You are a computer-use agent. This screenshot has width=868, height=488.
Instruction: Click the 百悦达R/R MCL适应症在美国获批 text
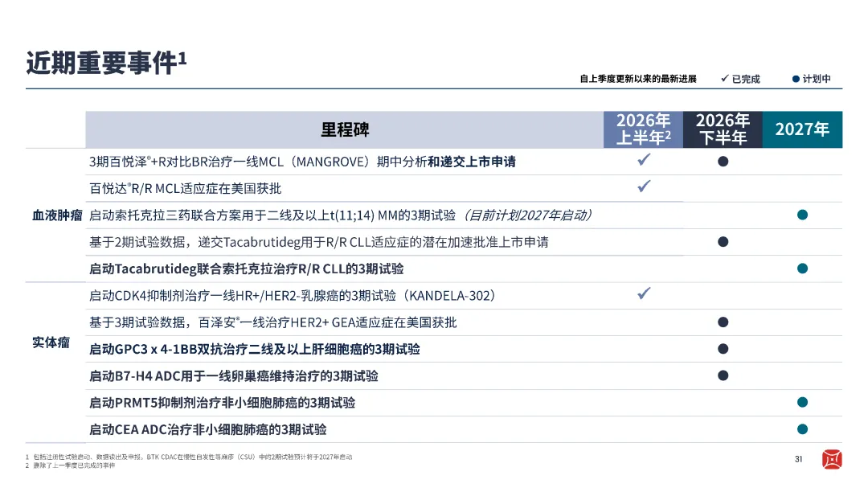pos(186,189)
